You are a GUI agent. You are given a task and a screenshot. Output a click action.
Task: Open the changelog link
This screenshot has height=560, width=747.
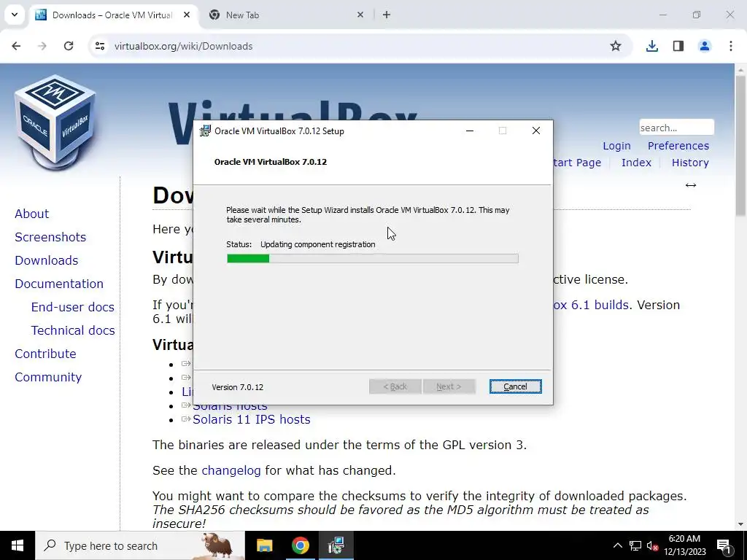(x=231, y=470)
